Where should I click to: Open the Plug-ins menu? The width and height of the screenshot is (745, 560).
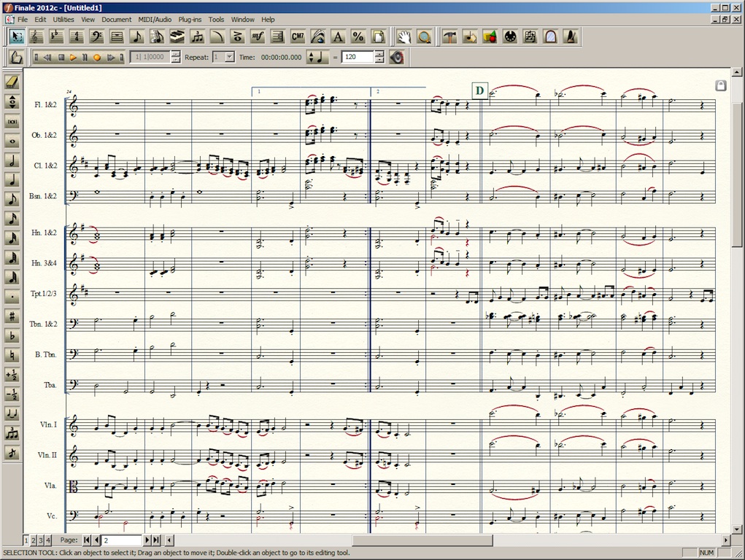[188, 20]
